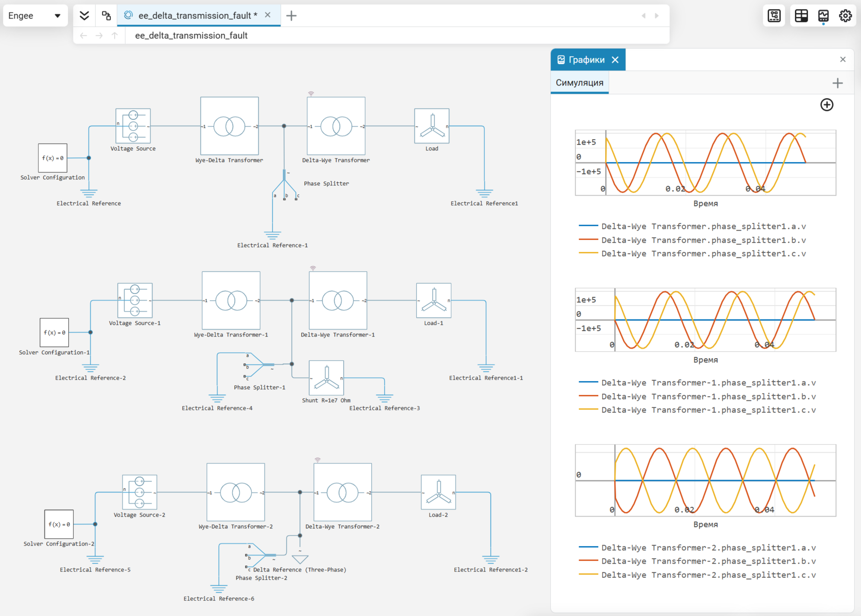Select the Симуляция tab

(580, 83)
